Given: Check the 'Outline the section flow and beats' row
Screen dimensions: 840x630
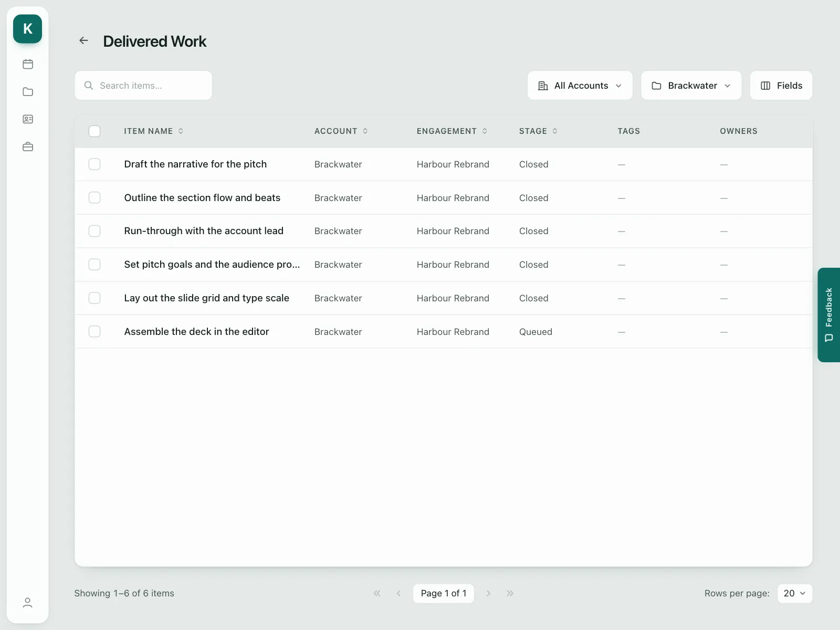Looking at the screenshot, I should [94, 197].
